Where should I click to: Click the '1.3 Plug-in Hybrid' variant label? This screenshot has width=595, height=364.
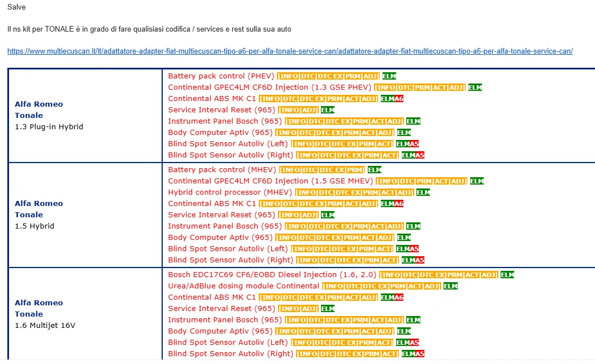point(49,126)
